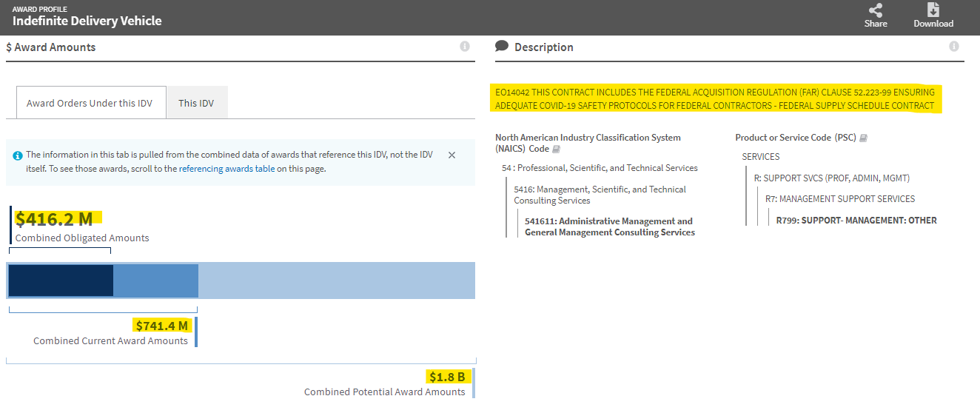Screen dimensions: 980x413
Task: Click the Download icon
Action: [933, 10]
